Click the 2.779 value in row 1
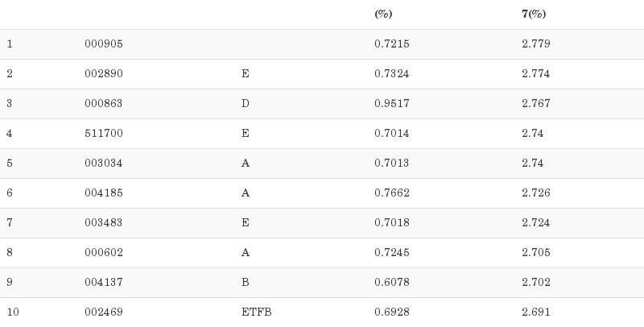 click(535, 44)
